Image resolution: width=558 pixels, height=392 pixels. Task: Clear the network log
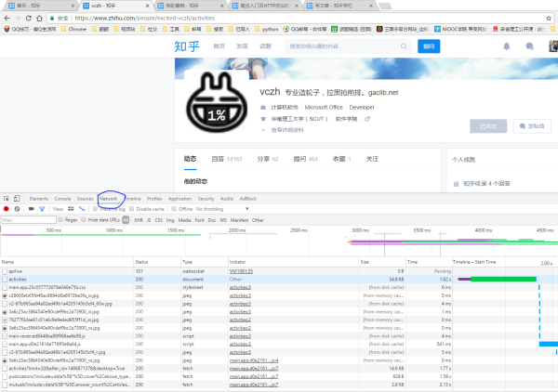click(17, 209)
